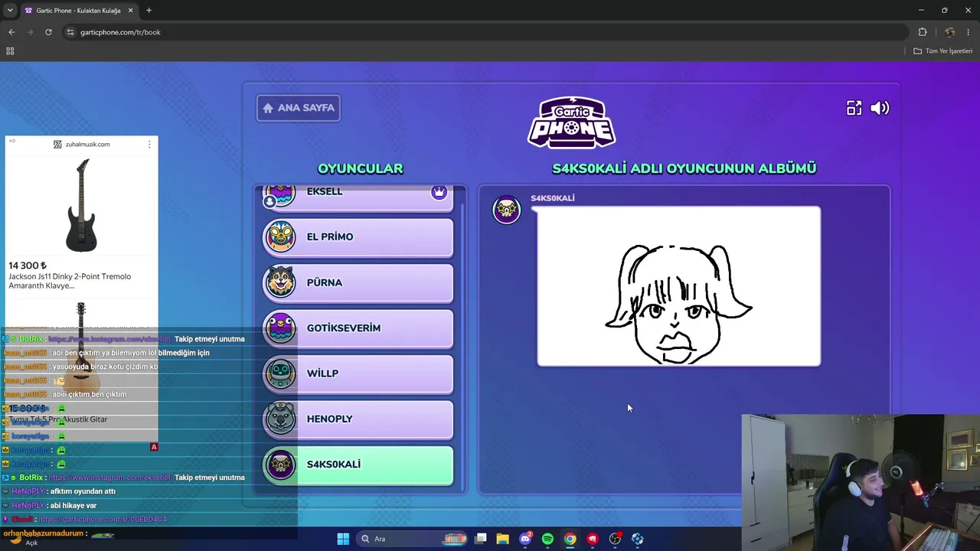Click WİLLP's robot avatar icon
Viewport: 980px width, 551px height.
coord(280,373)
